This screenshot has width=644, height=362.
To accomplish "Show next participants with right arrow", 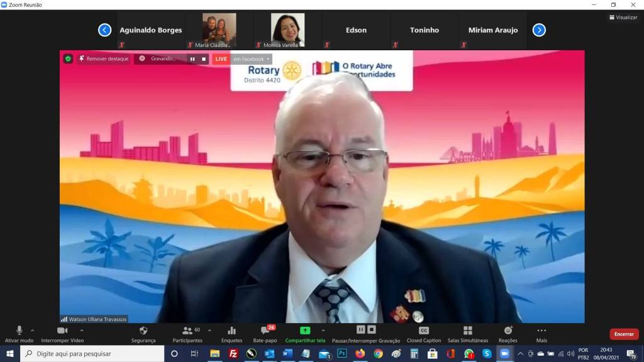I will (539, 30).
